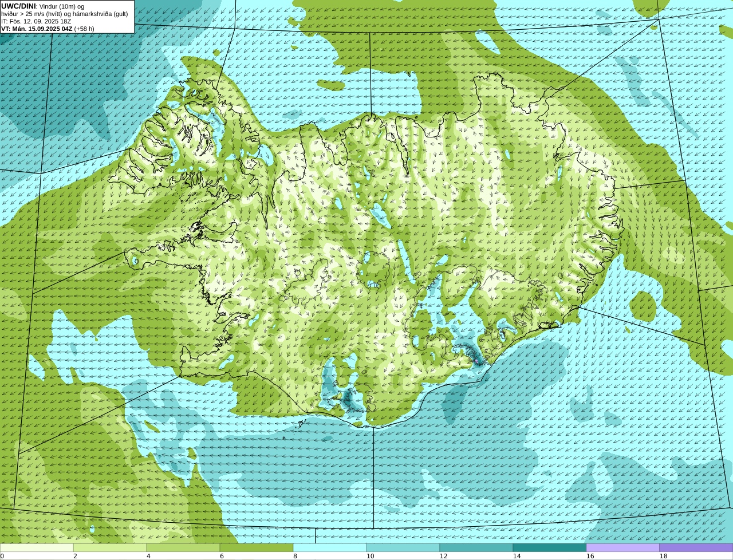Image resolution: width=733 pixels, height=560 pixels.
Task: Click the "UWC/DINI: Vindur (10m) og" title line
Action: [43, 6]
